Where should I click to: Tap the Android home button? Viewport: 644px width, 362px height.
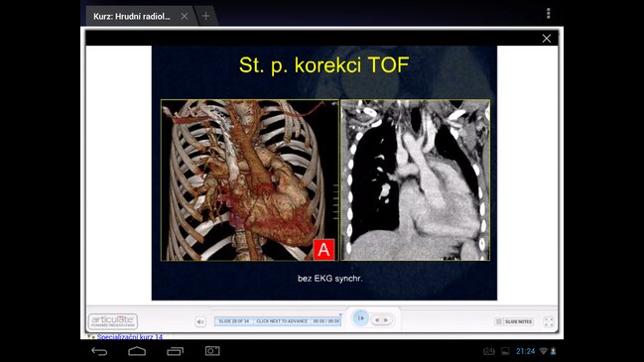click(x=137, y=351)
